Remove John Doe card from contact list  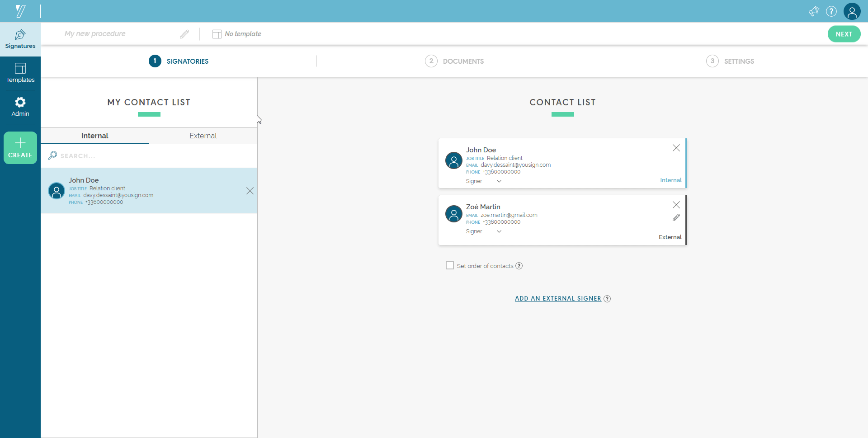pyautogui.click(x=676, y=148)
